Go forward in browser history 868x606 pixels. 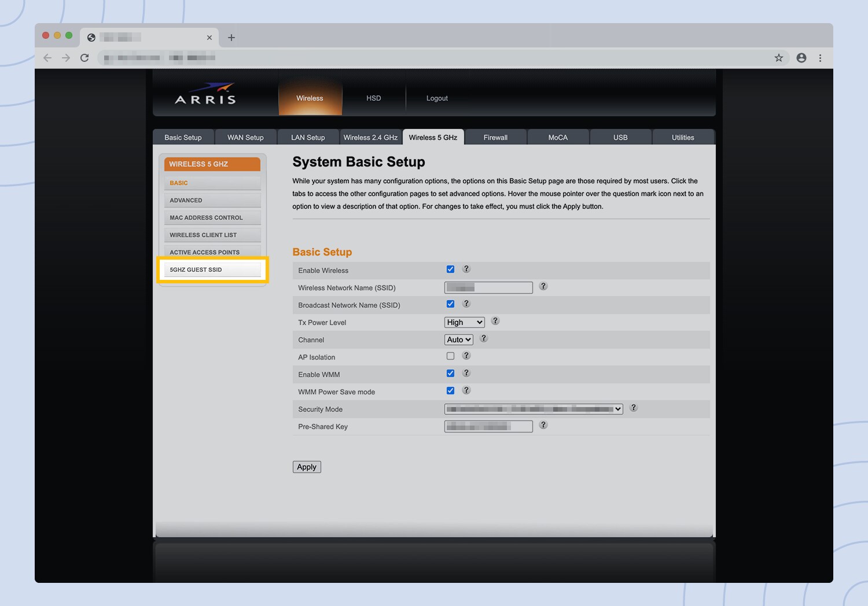click(66, 58)
